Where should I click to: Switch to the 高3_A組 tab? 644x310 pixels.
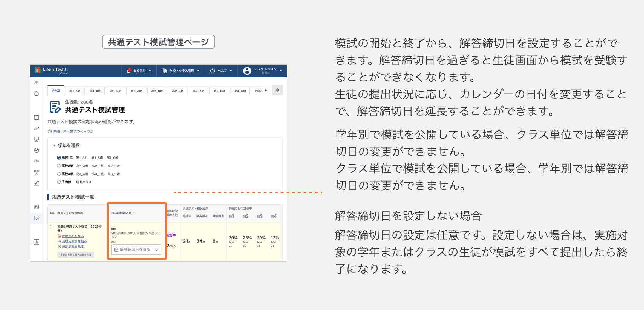click(199, 91)
